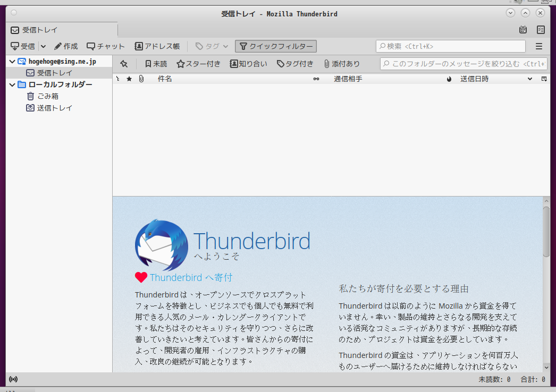Click the message pane vertical scrollbar thumb
The height and width of the screenshot is (392, 556).
[546, 232]
